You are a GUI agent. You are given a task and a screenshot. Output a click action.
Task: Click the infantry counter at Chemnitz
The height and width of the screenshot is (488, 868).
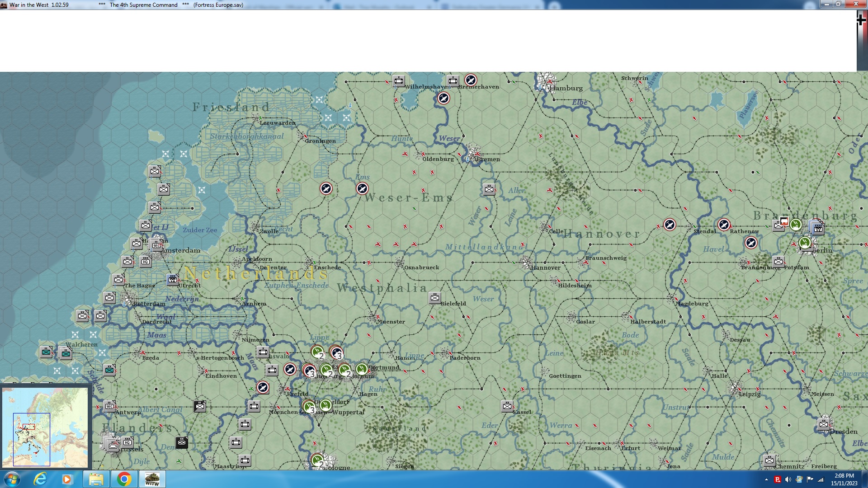769,460
